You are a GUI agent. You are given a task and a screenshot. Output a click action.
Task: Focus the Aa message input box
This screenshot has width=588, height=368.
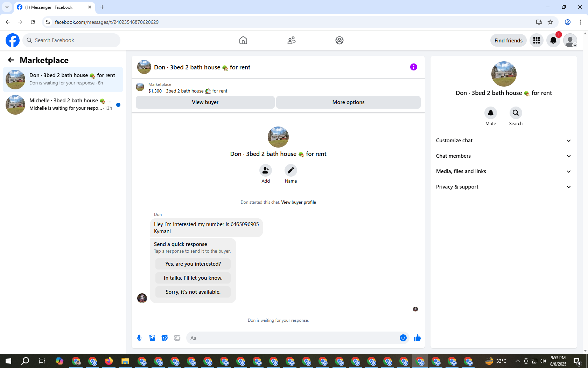[x=293, y=338]
